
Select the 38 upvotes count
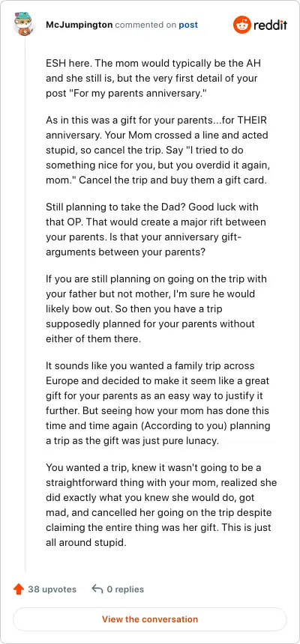pos(52,589)
